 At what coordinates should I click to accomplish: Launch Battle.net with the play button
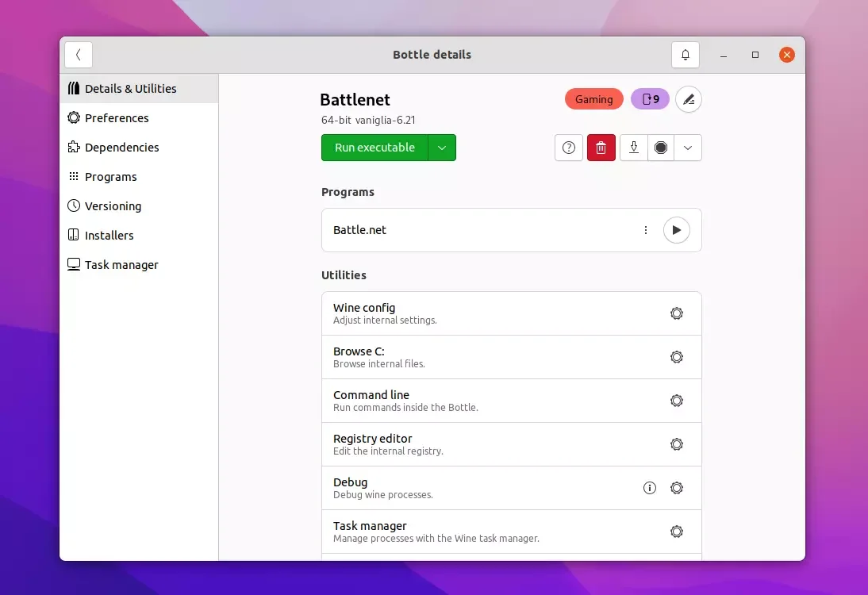pyautogui.click(x=677, y=230)
